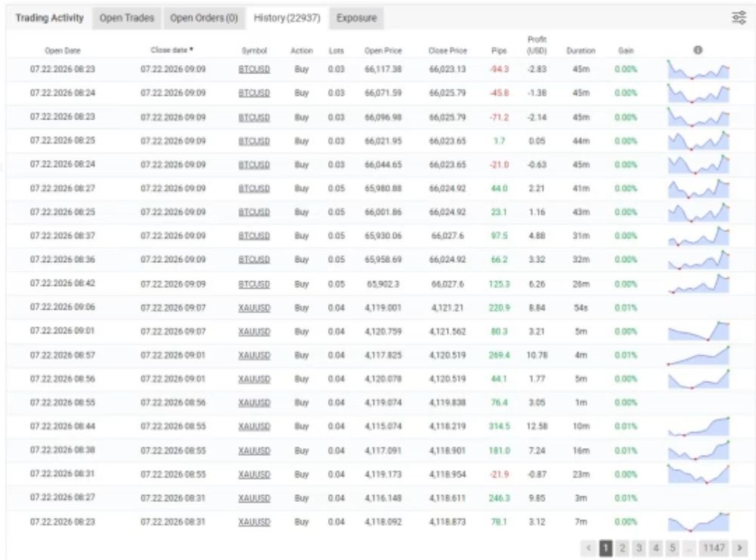Click the duration value 54s
This screenshot has height=560, width=756.
[x=581, y=308]
